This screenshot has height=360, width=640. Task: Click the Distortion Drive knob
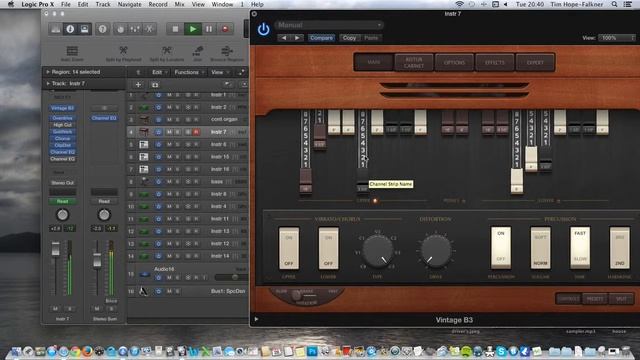pos(436,251)
